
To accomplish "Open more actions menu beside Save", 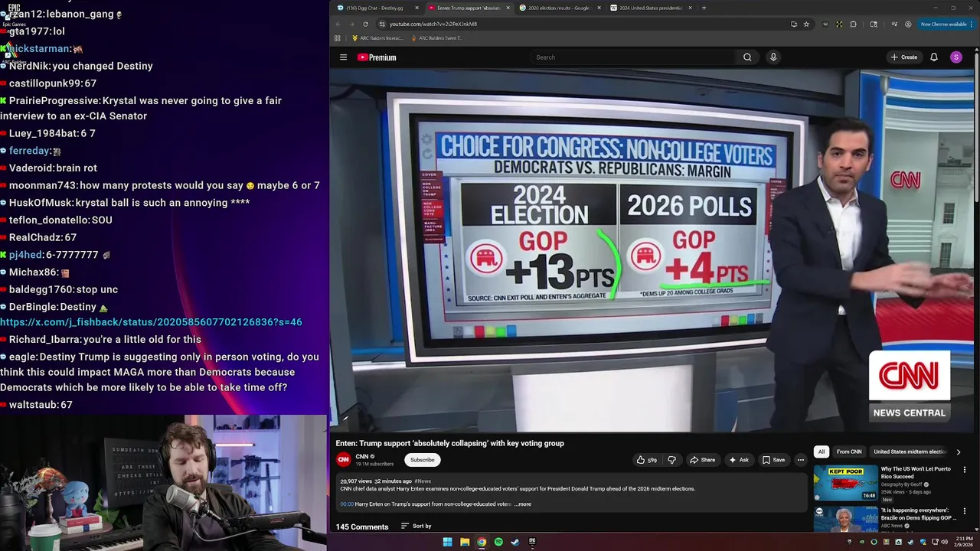I will [x=801, y=460].
